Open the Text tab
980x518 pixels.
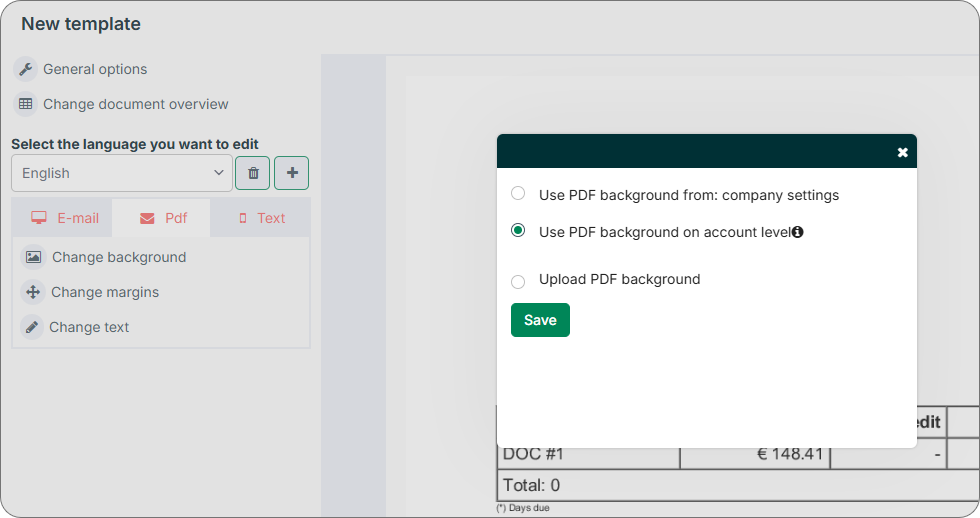coord(261,218)
